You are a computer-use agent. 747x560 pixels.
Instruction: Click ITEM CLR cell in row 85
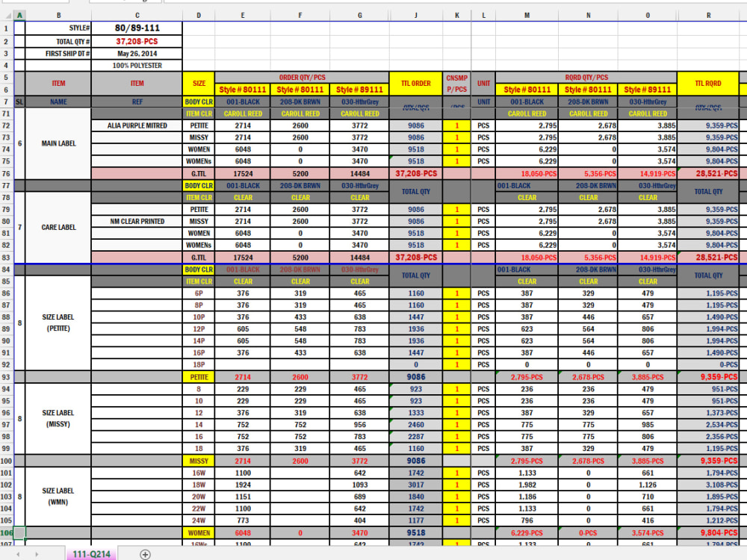coord(199,281)
